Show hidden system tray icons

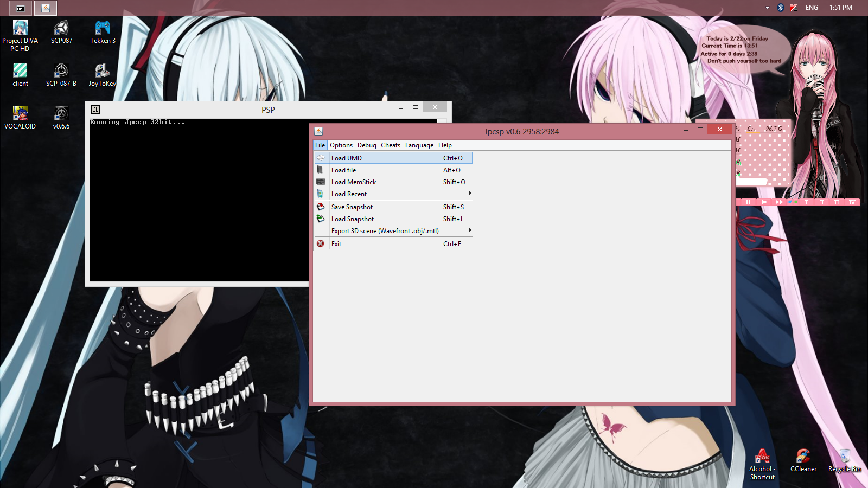coord(767,8)
